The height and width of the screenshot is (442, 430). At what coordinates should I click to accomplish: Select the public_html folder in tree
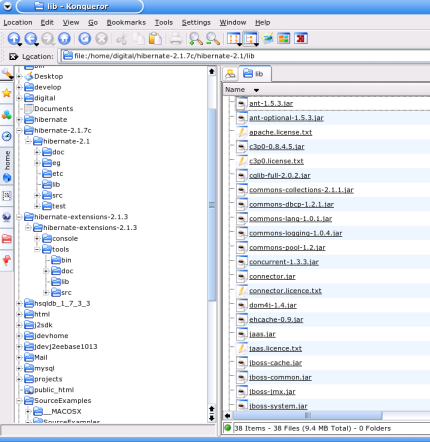[54, 390]
